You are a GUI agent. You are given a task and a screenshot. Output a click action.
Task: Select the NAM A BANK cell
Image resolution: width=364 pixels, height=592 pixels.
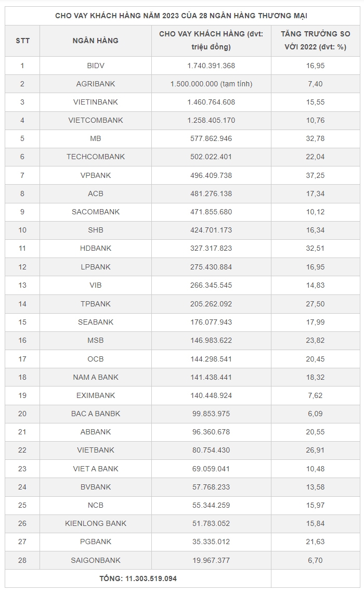[x=96, y=377]
